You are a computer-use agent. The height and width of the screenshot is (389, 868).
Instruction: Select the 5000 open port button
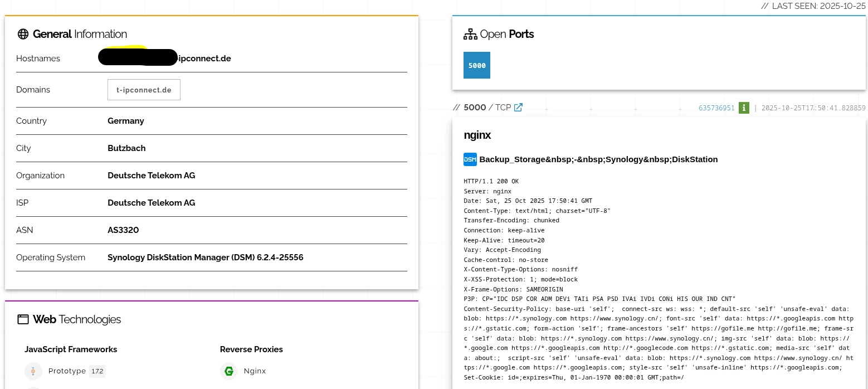click(477, 65)
